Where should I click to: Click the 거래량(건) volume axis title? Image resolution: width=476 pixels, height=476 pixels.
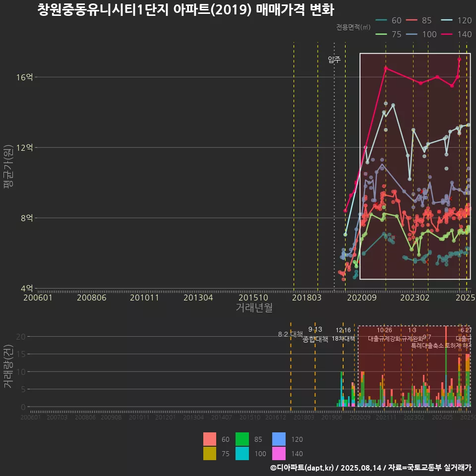pyautogui.click(x=8, y=366)
